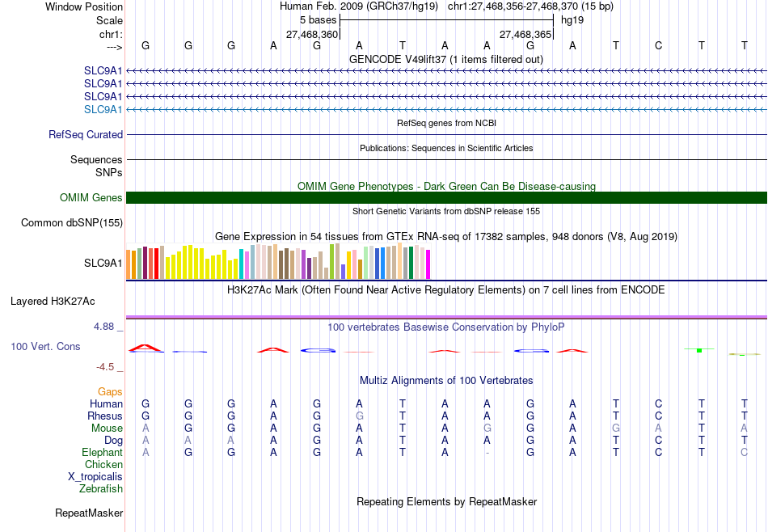Select the X_tropicalis alignment row label
The width and height of the screenshot is (768, 532).
(95, 477)
